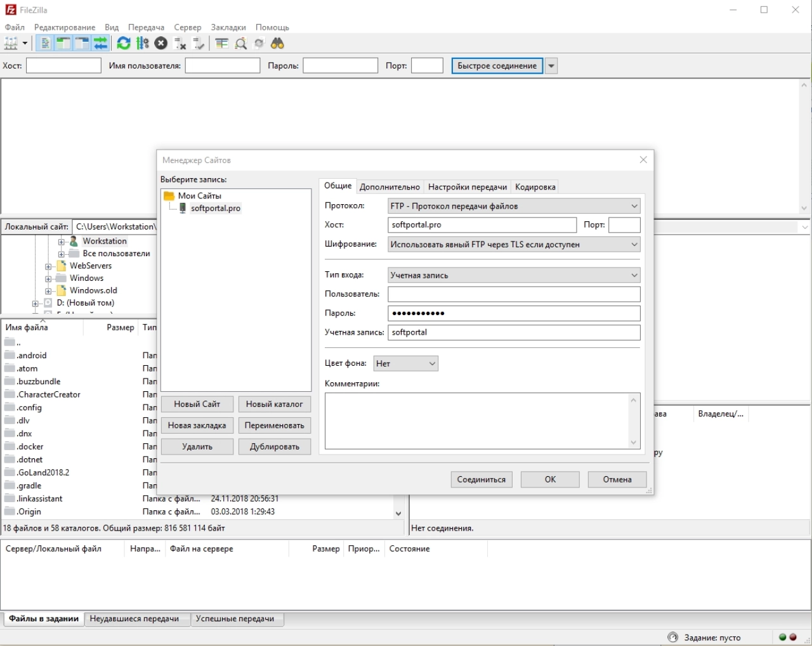Open the Сервер menu
The height and width of the screenshot is (646, 812).
coord(188,27)
